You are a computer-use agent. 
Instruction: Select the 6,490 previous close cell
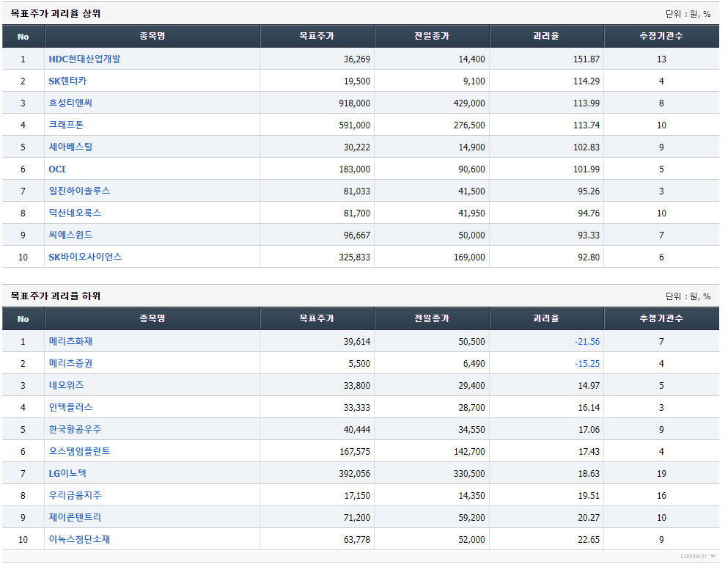point(474,364)
